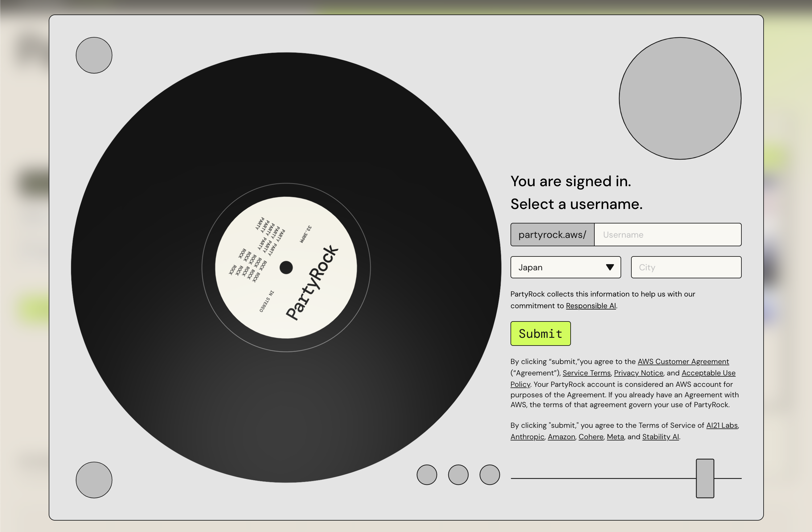Open the Stability AI terms link
Screen dimensions: 812x532
[x=660, y=437]
